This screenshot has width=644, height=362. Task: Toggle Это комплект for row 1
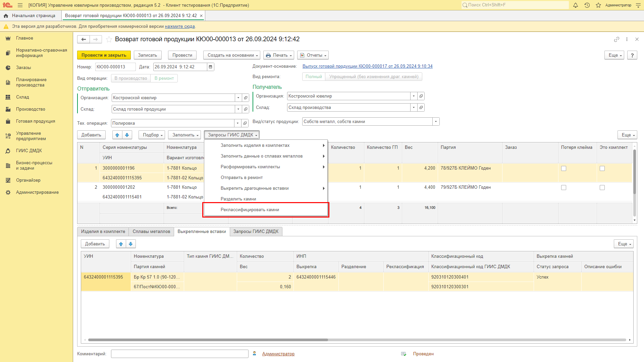(602, 169)
